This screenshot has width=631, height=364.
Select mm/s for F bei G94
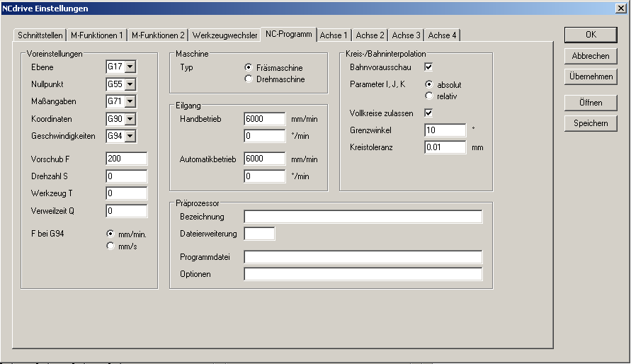pos(110,246)
